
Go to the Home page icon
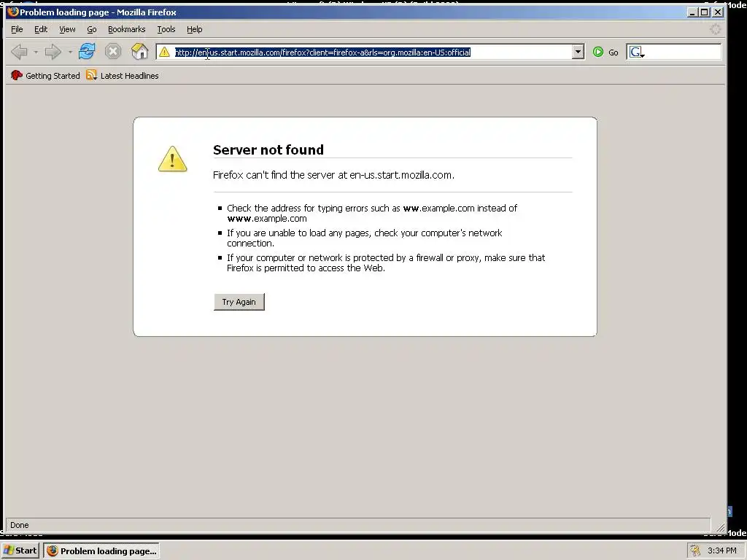click(139, 51)
